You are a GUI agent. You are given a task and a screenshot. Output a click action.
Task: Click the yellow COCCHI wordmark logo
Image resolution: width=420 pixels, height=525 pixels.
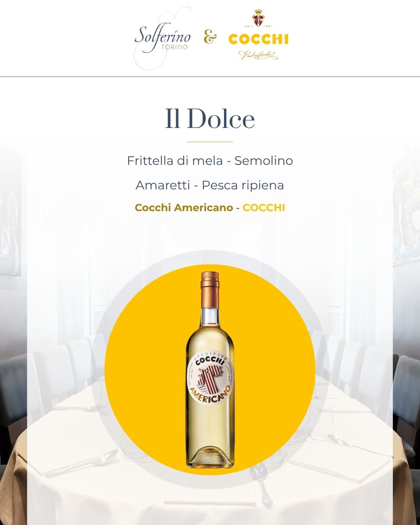point(258,39)
